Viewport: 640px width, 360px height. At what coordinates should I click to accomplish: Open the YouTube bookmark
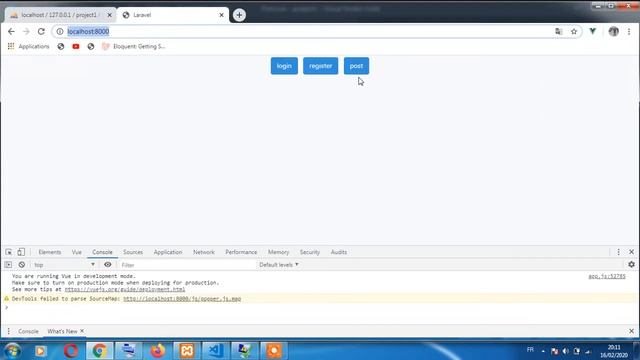pyautogui.click(x=76, y=47)
